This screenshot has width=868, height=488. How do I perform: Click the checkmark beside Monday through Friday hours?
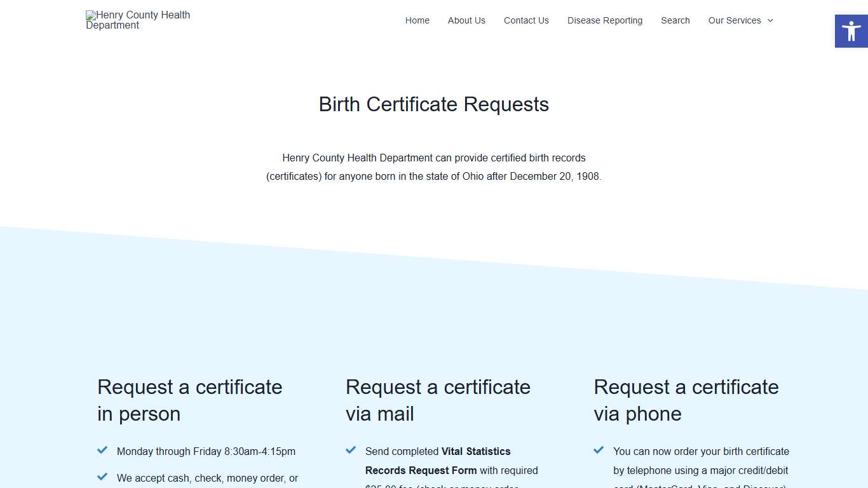[x=102, y=450]
